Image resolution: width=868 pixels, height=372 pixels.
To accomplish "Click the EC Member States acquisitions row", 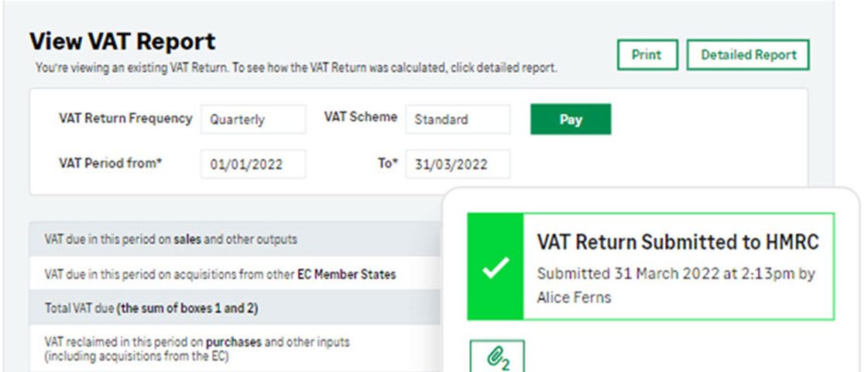I will pyautogui.click(x=236, y=274).
